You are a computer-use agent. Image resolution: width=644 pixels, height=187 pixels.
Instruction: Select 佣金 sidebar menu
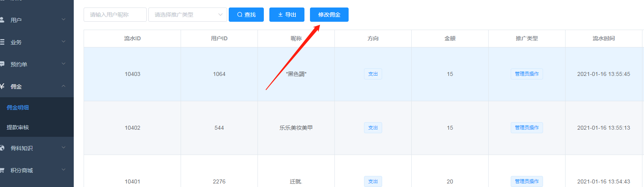pos(37,86)
